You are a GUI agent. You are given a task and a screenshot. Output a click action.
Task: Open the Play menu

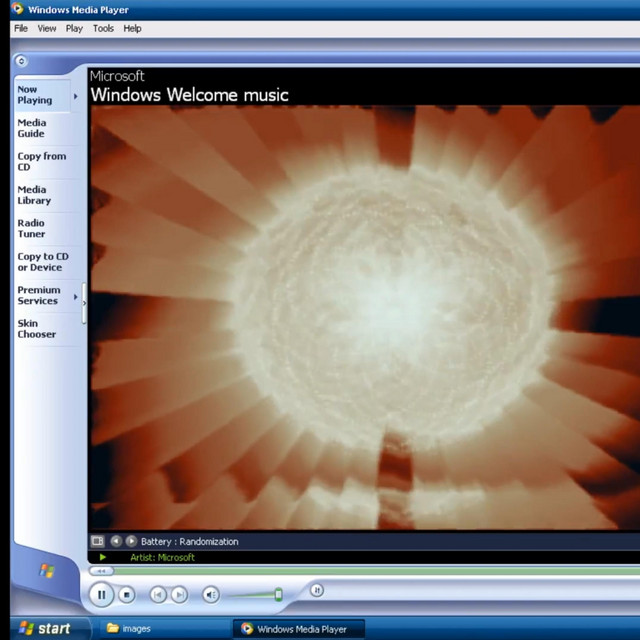pos(74,29)
